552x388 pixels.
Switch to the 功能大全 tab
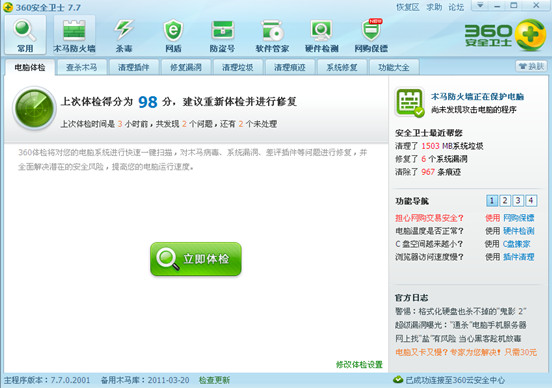tap(394, 67)
